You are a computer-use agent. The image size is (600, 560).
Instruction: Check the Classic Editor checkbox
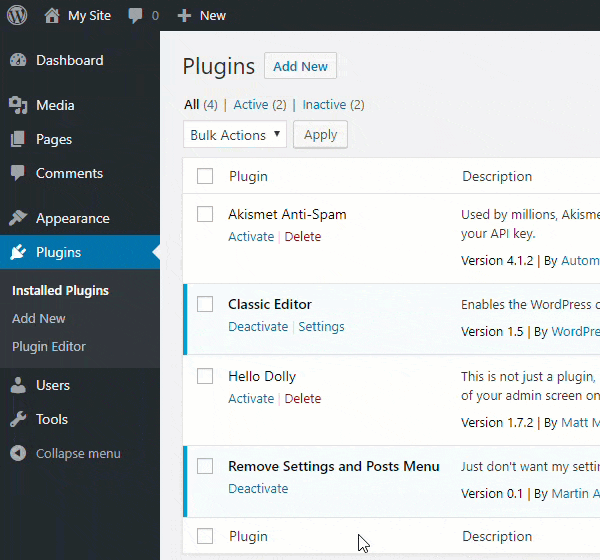coord(205,304)
